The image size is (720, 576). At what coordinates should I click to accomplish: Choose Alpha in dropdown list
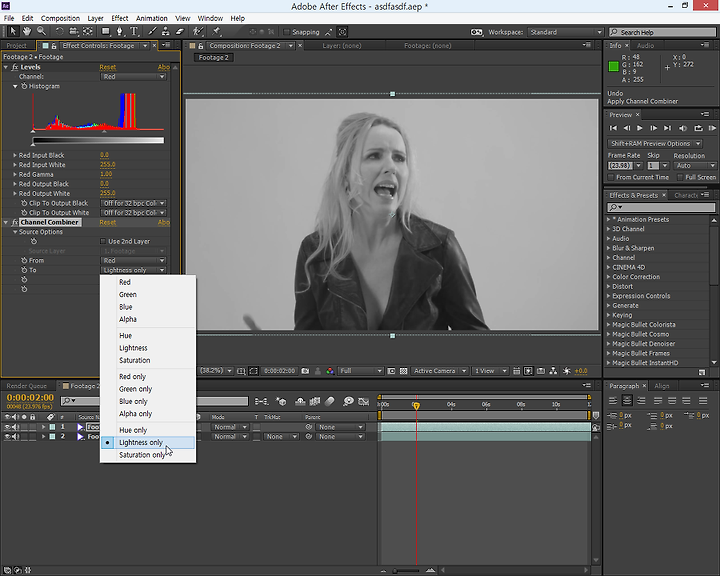(x=148, y=319)
